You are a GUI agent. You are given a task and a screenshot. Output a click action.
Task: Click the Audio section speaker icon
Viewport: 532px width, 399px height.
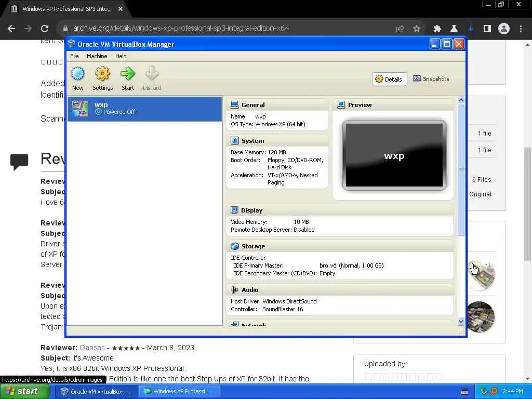click(234, 290)
